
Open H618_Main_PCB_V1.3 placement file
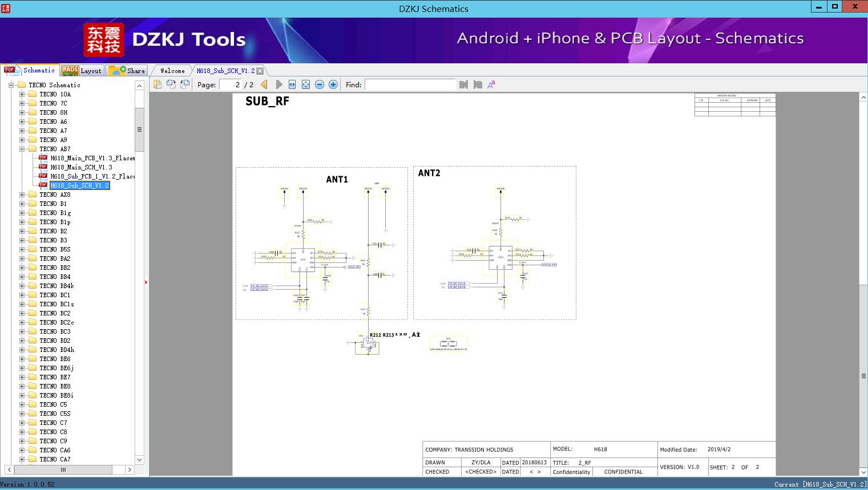[92, 158]
